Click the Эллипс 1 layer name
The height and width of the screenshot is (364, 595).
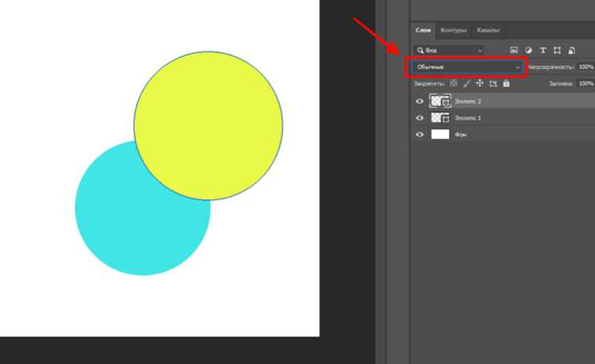[467, 118]
